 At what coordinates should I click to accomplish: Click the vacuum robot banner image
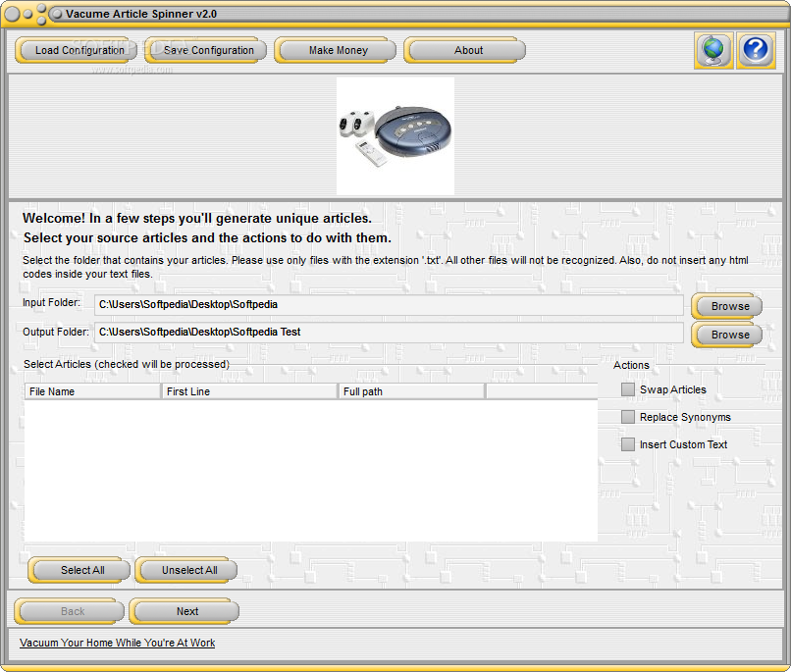coord(395,135)
